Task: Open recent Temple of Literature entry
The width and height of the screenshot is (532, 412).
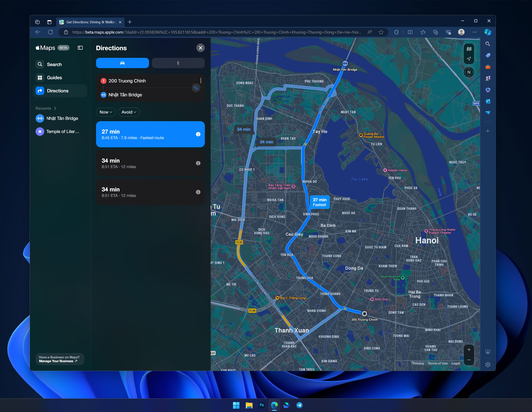Action: (58, 131)
